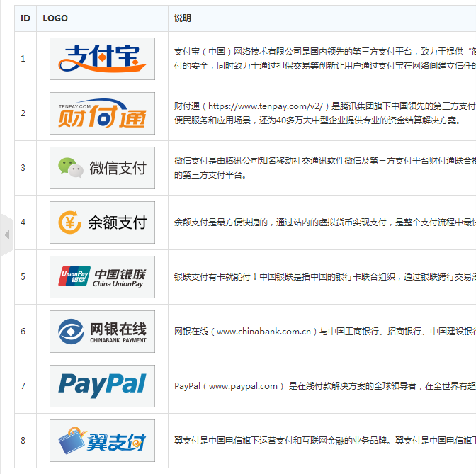Click the 余额支付是最方便快捷的 description text
This screenshot has width=476, height=474.
[x=325, y=222]
